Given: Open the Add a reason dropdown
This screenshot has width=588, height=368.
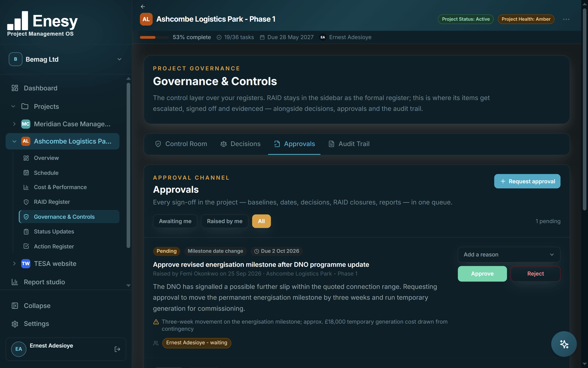Looking at the screenshot, I should click(x=509, y=255).
